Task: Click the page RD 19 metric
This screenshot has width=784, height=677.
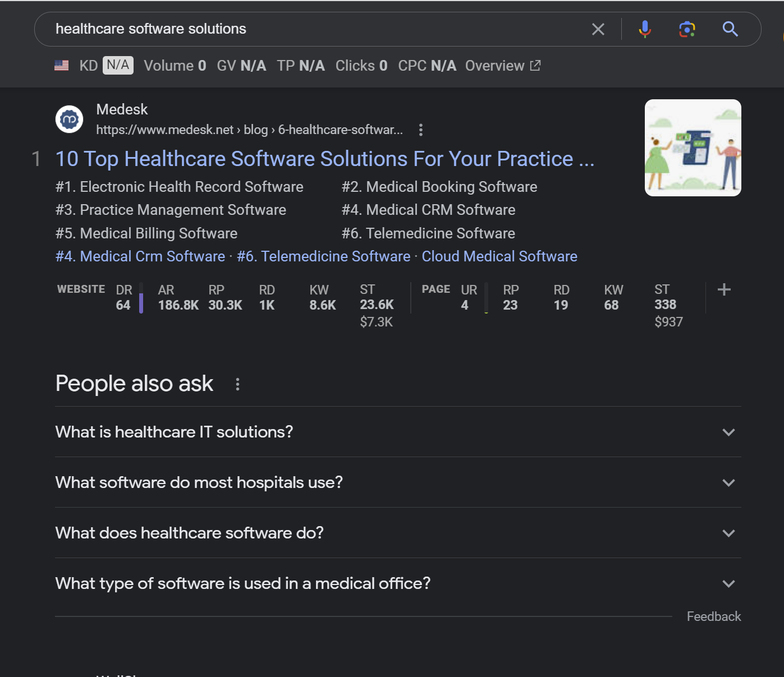Action: tap(561, 297)
